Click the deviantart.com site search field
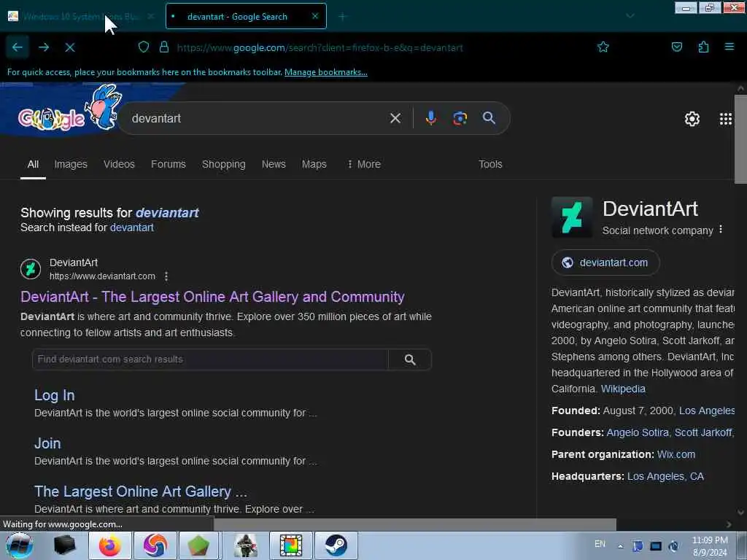This screenshot has height=560, width=747. (x=210, y=359)
